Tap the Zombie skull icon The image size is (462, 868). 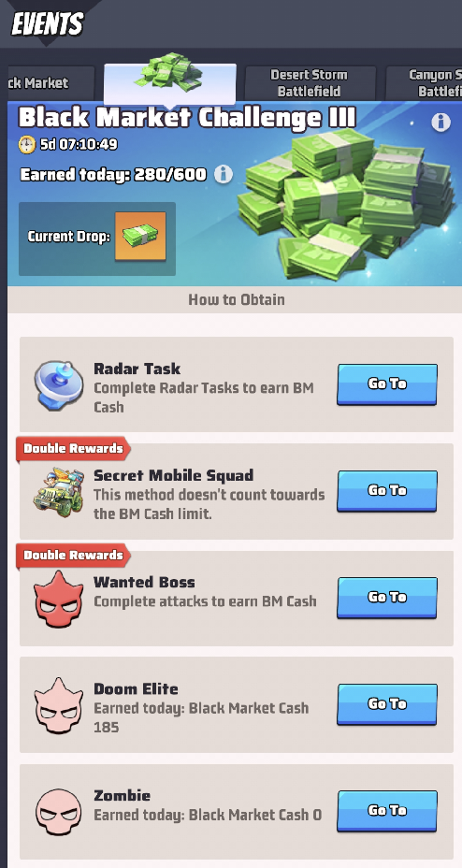(x=59, y=812)
